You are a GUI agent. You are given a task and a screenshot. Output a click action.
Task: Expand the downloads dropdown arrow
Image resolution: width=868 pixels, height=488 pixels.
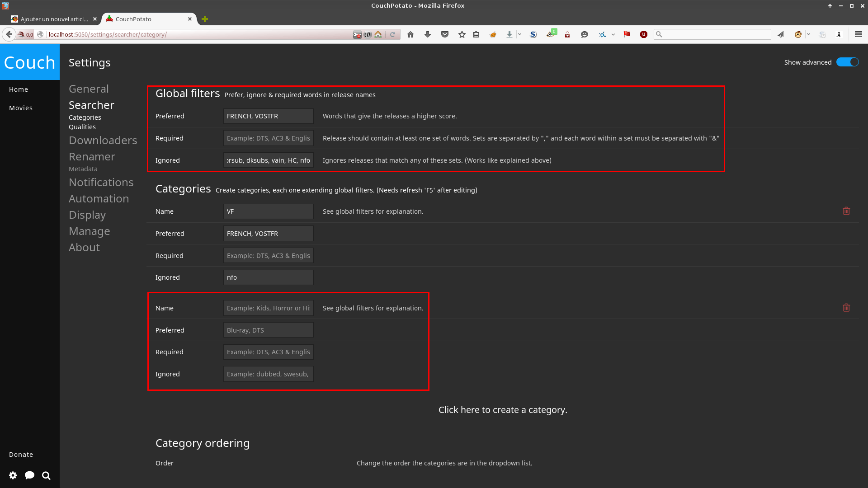point(519,34)
